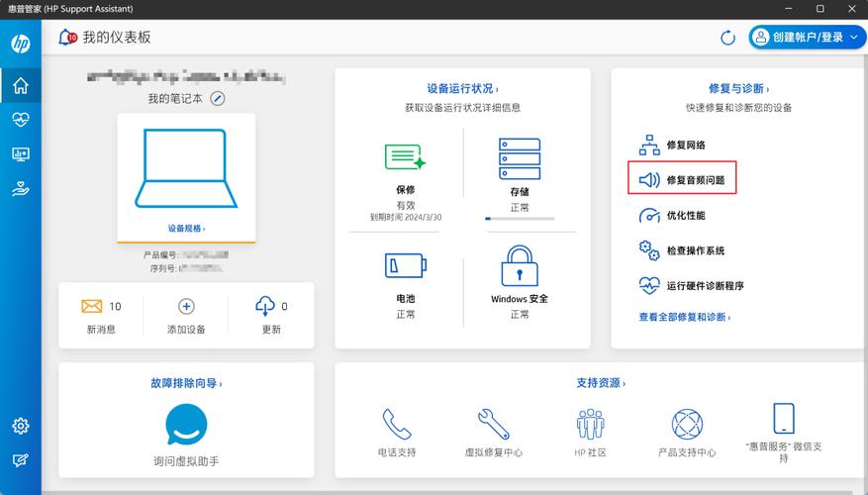Open the 更新 cloud download icon
Image resolution: width=868 pixels, height=495 pixels.
(x=264, y=307)
